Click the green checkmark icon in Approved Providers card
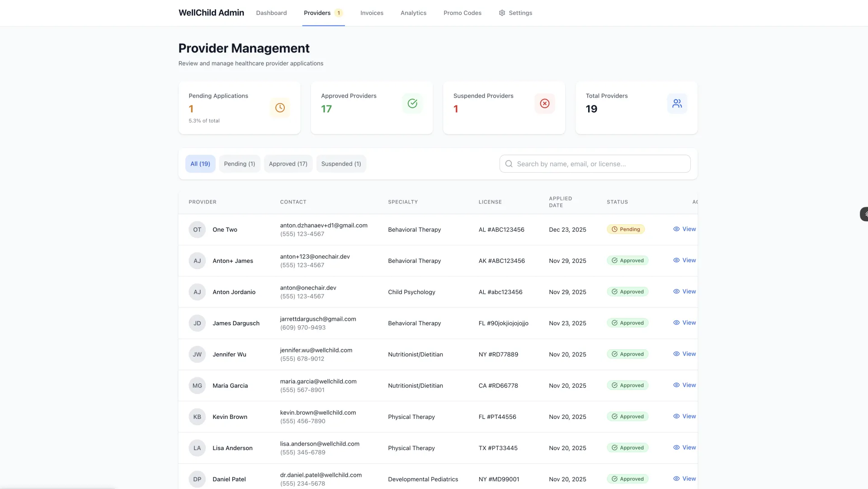868x489 pixels. point(412,104)
